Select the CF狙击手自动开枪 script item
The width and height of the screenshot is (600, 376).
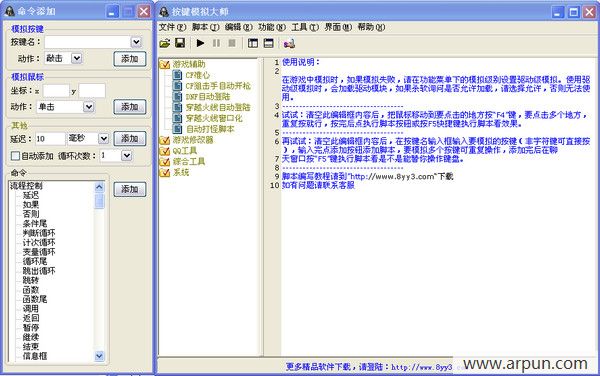click(x=218, y=86)
